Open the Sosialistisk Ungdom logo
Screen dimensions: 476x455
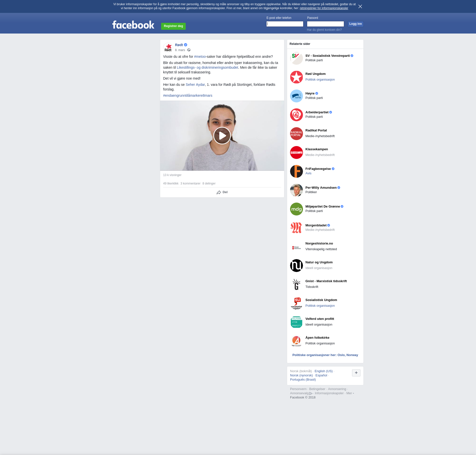click(x=297, y=303)
